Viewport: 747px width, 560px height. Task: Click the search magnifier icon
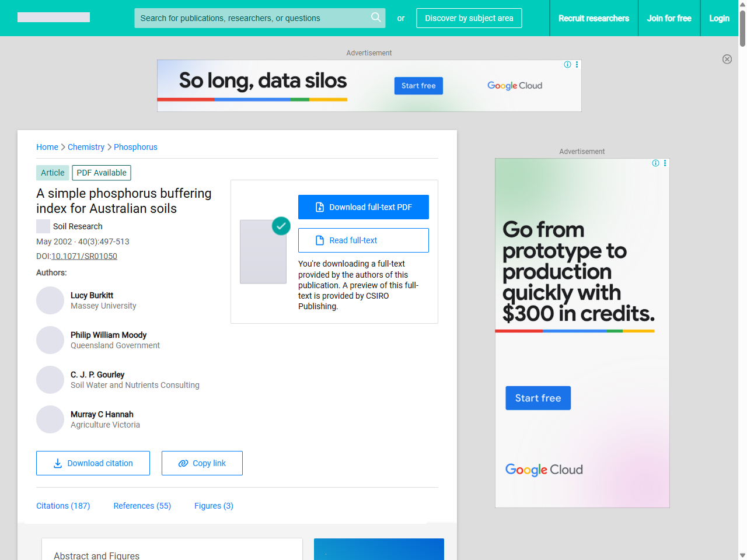tap(376, 17)
